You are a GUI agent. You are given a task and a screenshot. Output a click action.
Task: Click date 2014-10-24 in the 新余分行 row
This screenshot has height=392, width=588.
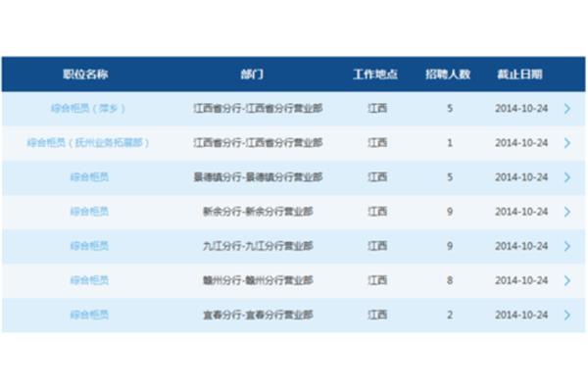pyautogui.click(x=521, y=212)
